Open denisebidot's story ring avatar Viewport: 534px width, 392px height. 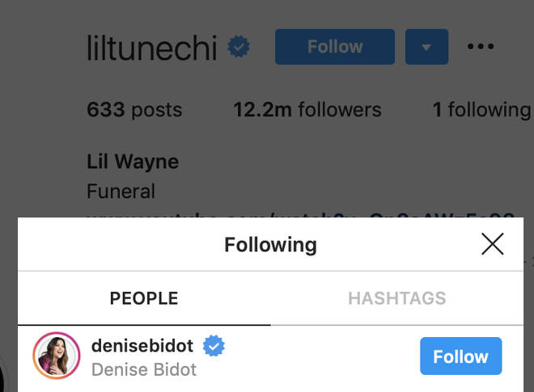(x=57, y=356)
